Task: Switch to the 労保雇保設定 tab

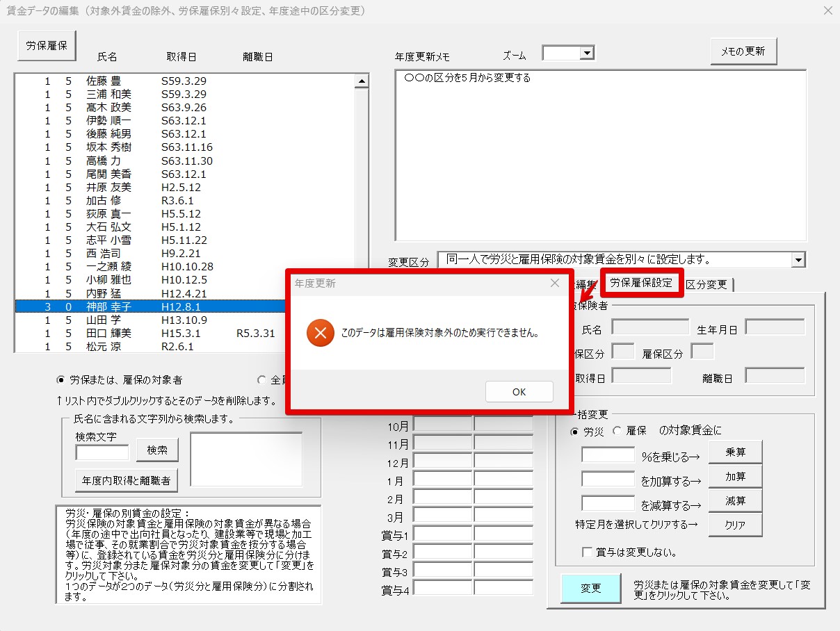Action: click(642, 283)
